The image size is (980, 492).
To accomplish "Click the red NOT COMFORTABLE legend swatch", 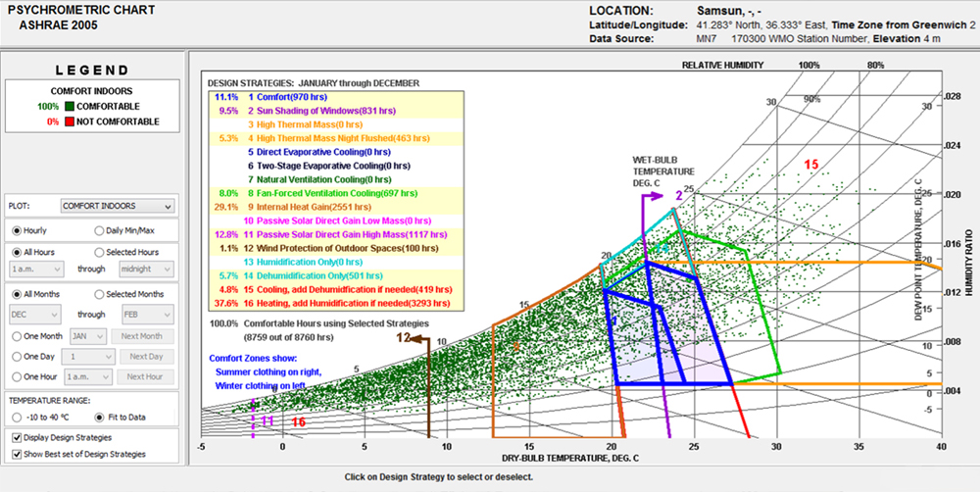I will pyautogui.click(x=69, y=122).
